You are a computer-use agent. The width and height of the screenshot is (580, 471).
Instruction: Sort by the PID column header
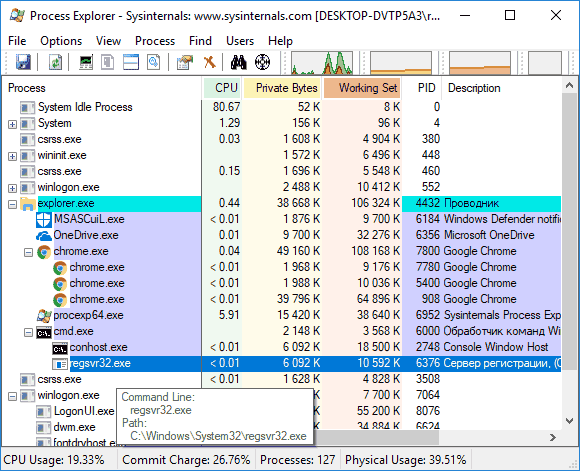[x=422, y=88]
